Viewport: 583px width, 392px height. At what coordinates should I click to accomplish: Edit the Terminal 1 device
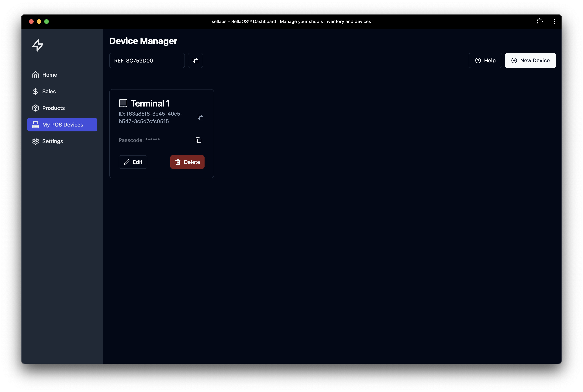pyautogui.click(x=133, y=162)
